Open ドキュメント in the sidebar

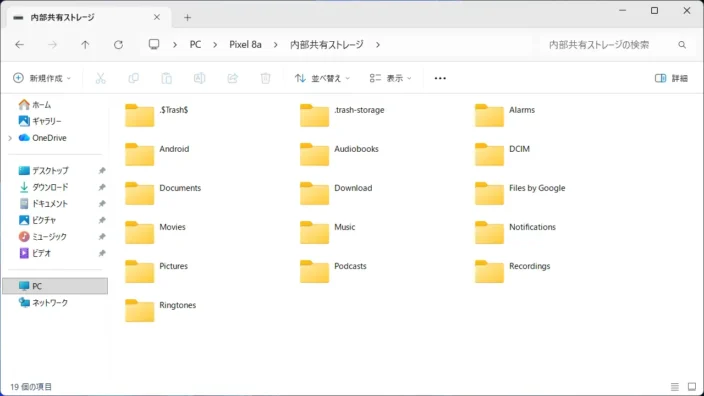click(x=43, y=204)
